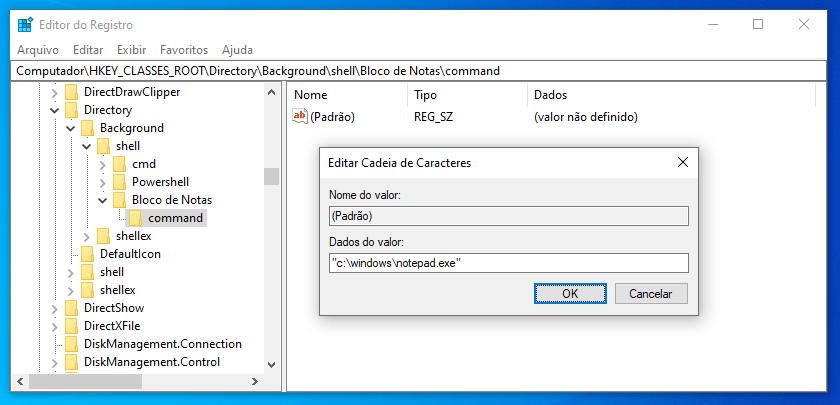Expand the shellex key under Background
Image resolution: width=840 pixels, height=405 pixels.
click(87, 236)
